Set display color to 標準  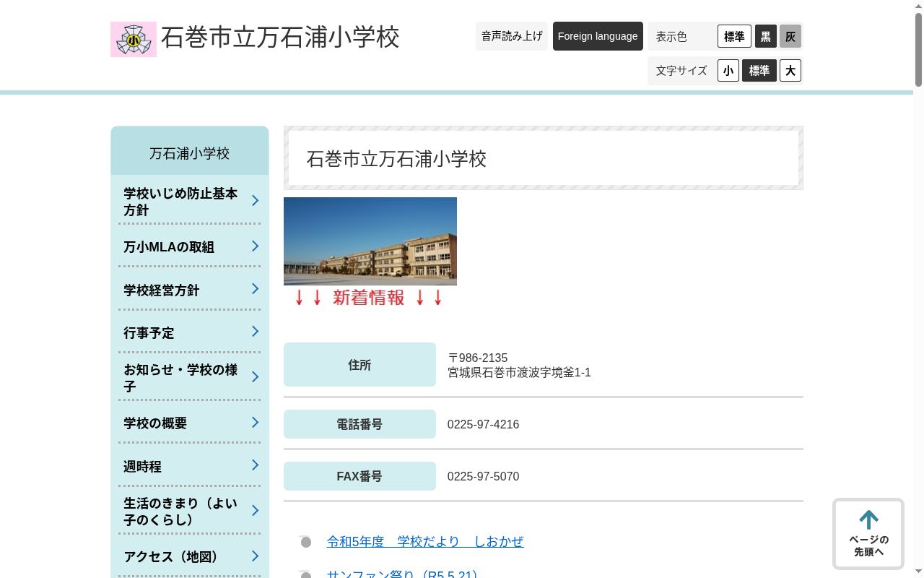pos(734,36)
